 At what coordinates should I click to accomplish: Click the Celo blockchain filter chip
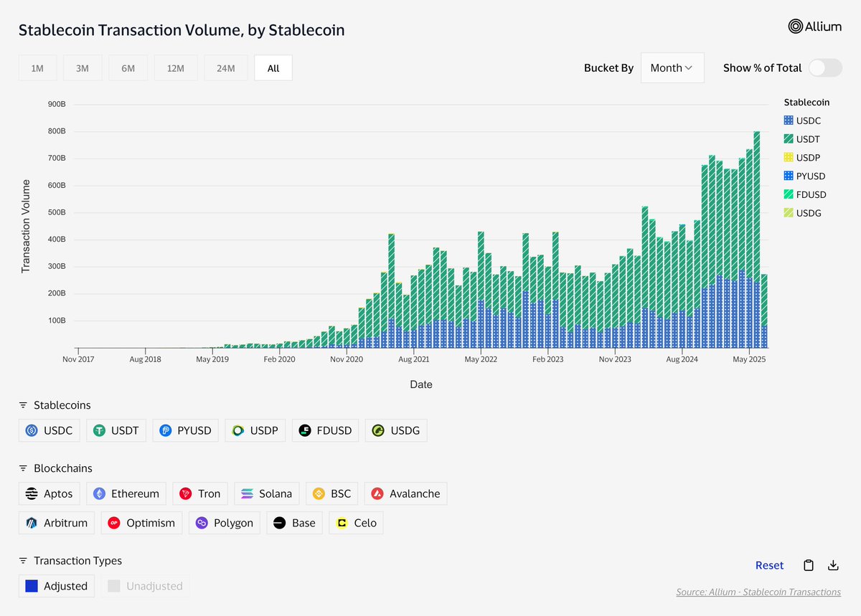357,523
